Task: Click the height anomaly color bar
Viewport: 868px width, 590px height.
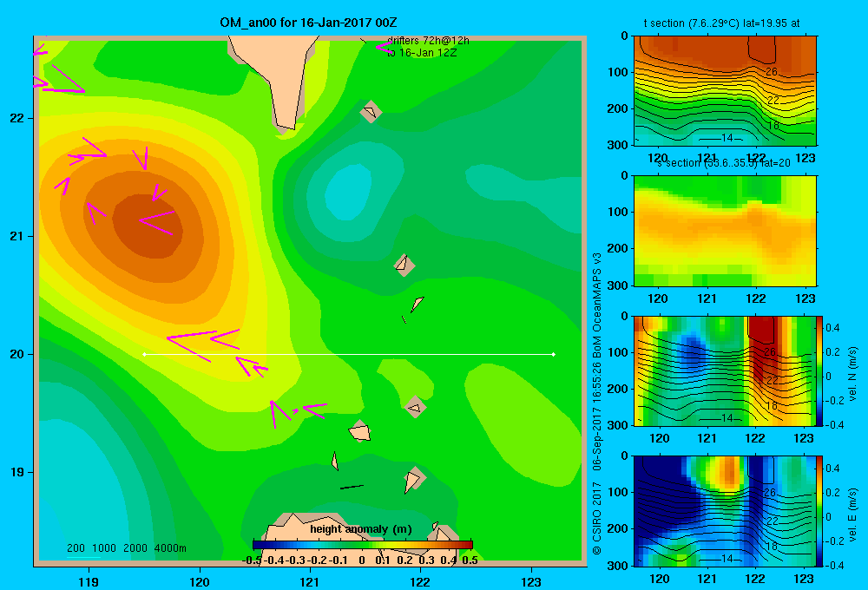Action: (363, 545)
